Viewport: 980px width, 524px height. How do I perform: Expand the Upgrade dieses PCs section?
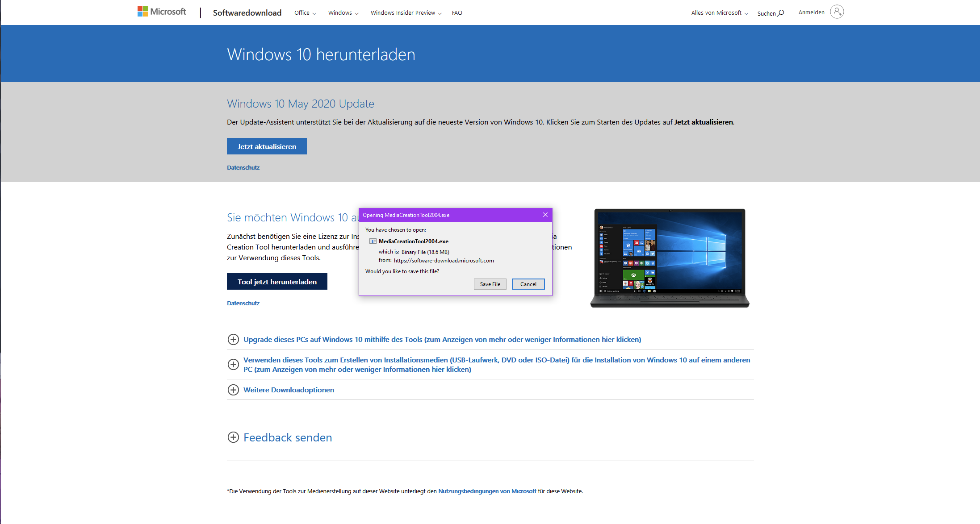pos(442,339)
